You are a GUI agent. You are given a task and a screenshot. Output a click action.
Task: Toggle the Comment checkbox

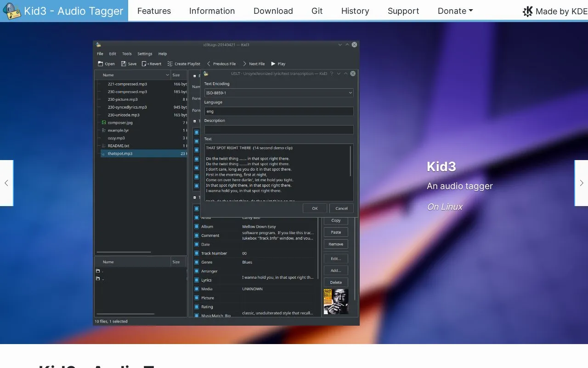click(197, 236)
